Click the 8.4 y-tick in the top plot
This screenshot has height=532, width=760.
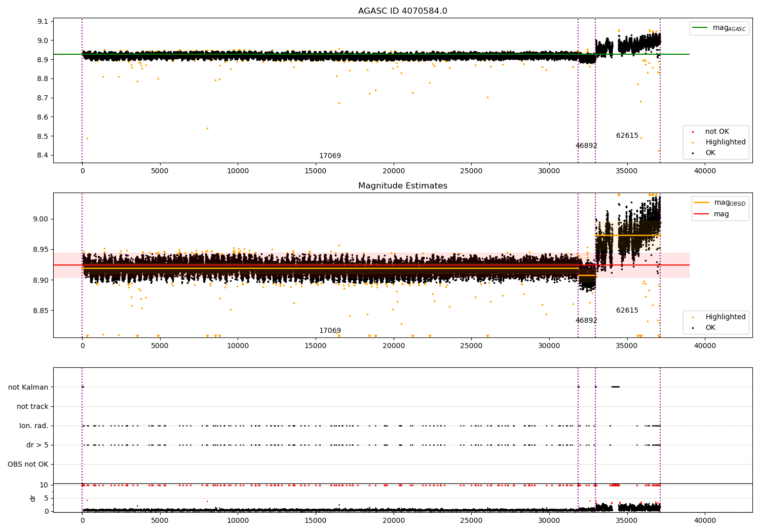(x=43, y=156)
